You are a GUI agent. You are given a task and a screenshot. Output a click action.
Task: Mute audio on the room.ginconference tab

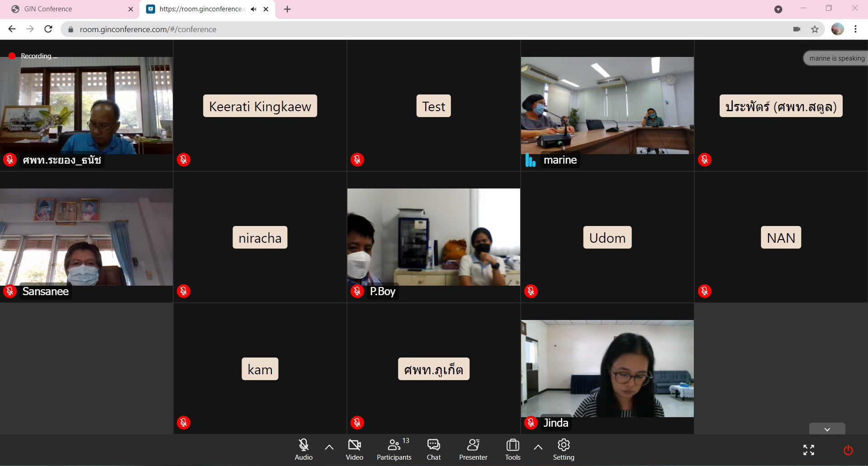click(253, 9)
